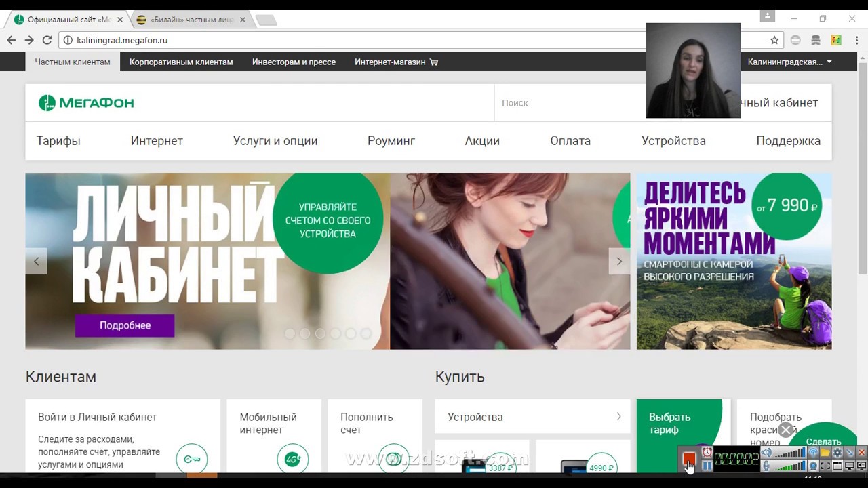This screenshot has width=868, height=488.
Task: Expand the Калининградская region dropdown
Action: click(789, 62)
